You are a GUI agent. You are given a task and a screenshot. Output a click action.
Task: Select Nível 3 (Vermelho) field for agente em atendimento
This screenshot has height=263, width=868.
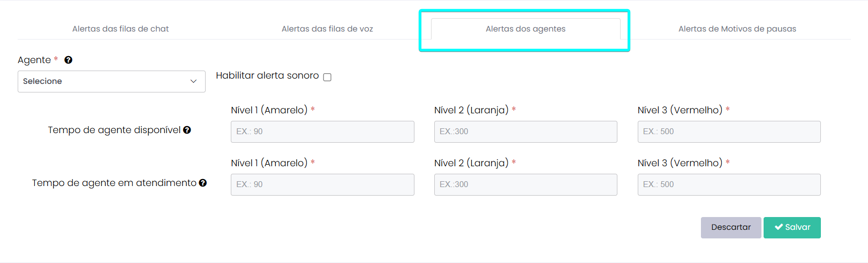(729, 184)
